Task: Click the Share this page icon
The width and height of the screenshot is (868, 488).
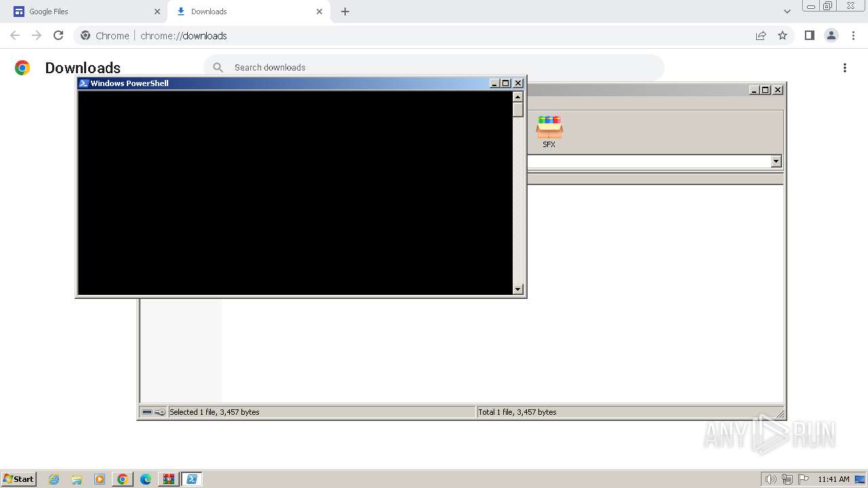Action: pos(761,35)
